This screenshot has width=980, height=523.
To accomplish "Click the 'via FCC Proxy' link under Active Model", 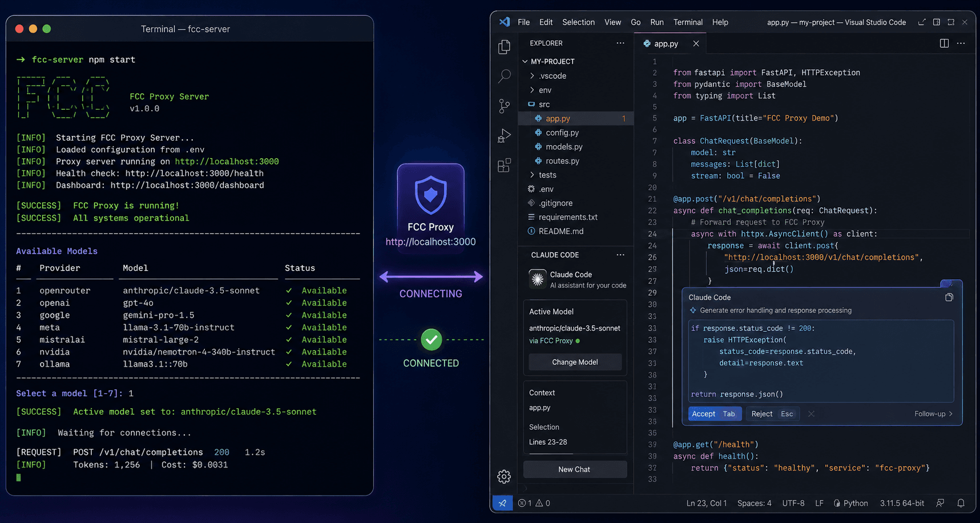I will (551, 341).
